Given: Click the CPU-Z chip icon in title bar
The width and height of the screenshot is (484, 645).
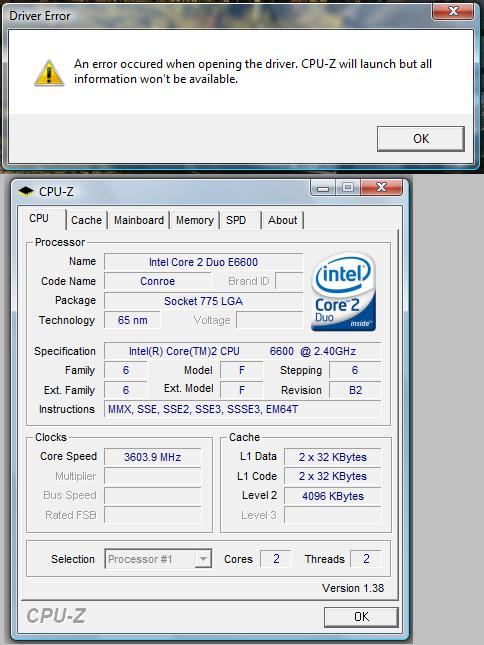Looking at the screenshot, I should pyautogui.click(x=26, y=191).
